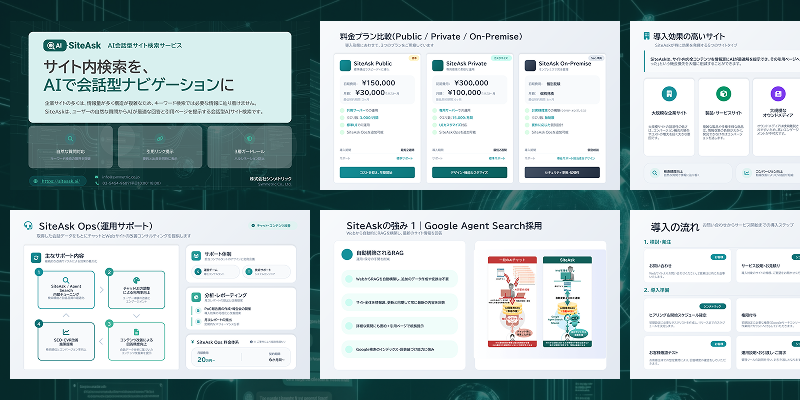This screenshot has width=800, height=400.
Task: Click the purple icon in the third site card
Action: (x=778, y=94)
